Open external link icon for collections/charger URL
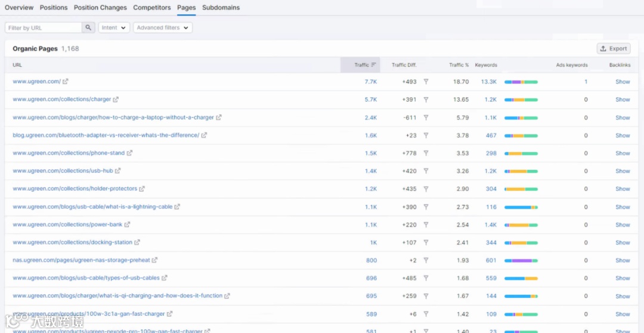This screenshot has height=333, width=644. (x=116, y=99)
